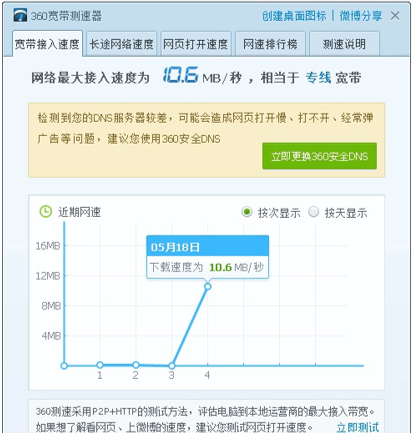Click the 360 speed tester logo icon

point(20,15)
